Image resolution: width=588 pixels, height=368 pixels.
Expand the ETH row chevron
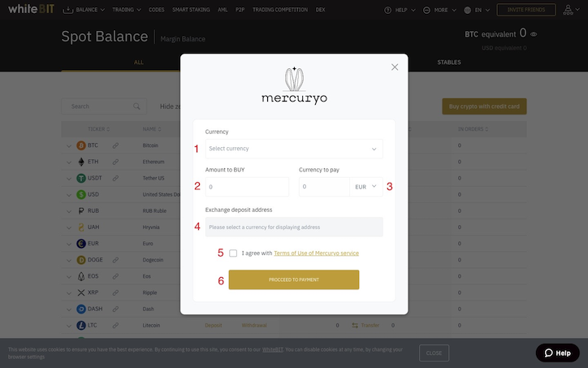(x=68, y=162)
